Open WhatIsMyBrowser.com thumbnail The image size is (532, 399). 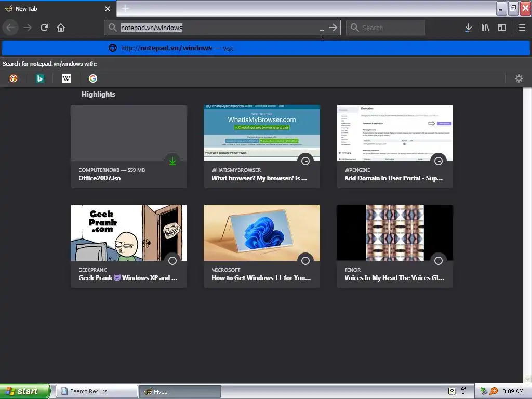click(x=262, y=132)
